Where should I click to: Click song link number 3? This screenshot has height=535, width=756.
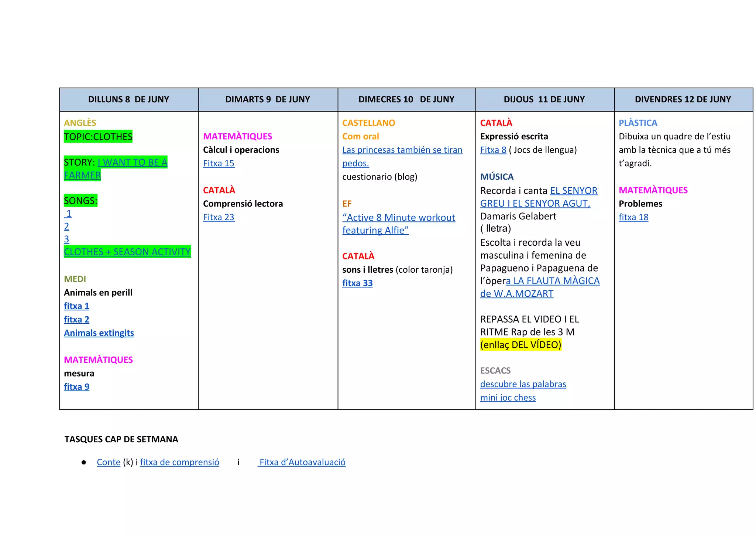click(66, 239)
